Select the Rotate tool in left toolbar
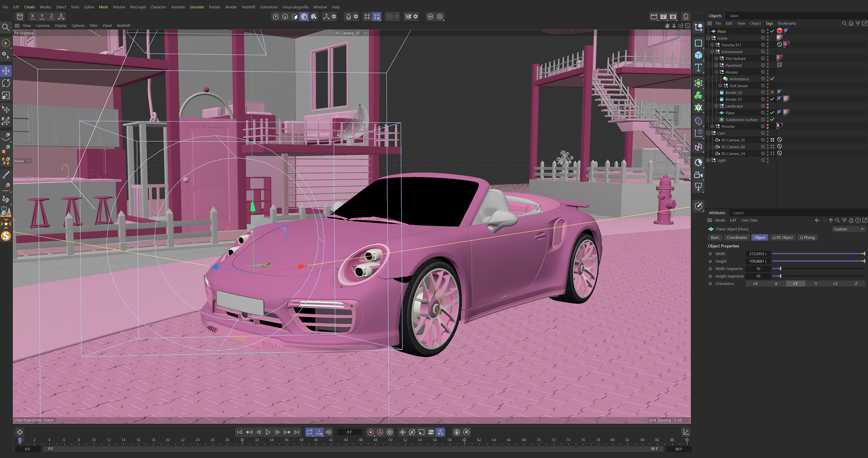This screenshot has height=458, width=868. 6,83
